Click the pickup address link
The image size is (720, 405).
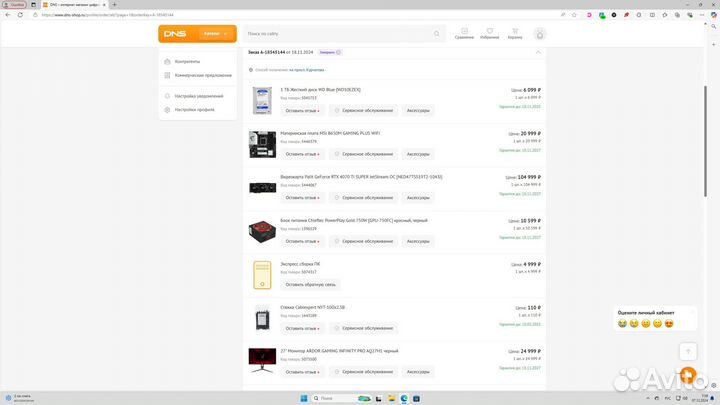point(306,70)
